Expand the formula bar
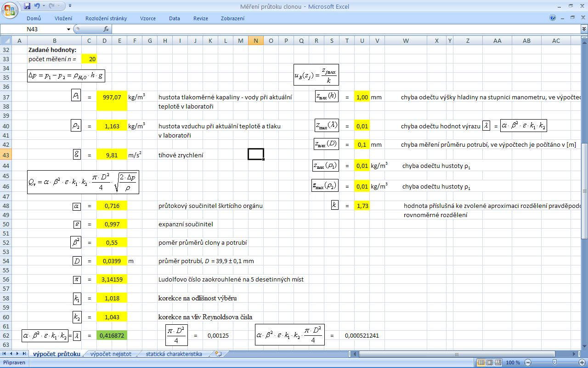Screen dimensions: 588x368 tap(584, 29)
